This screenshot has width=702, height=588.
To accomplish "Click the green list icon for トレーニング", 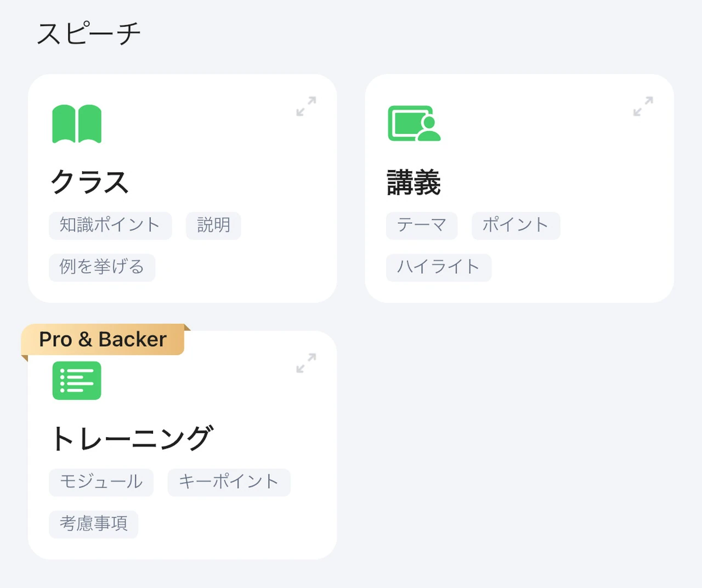I will (x=77, y=381).
